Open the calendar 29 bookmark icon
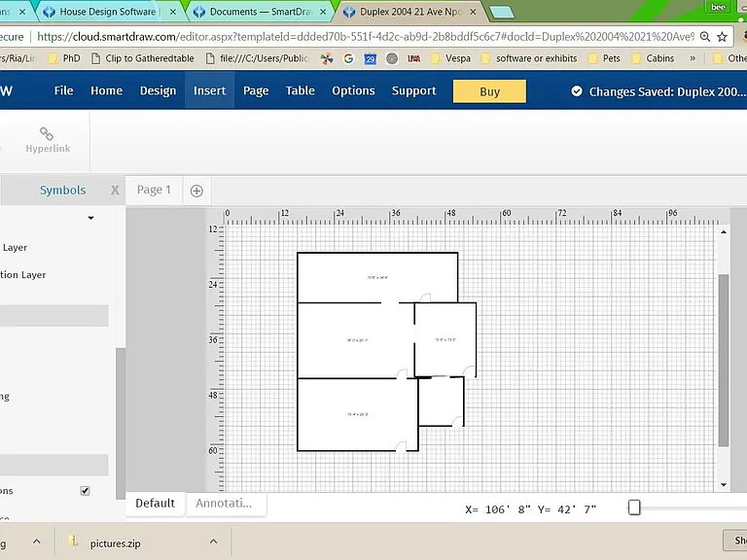 tap(371, 58)
